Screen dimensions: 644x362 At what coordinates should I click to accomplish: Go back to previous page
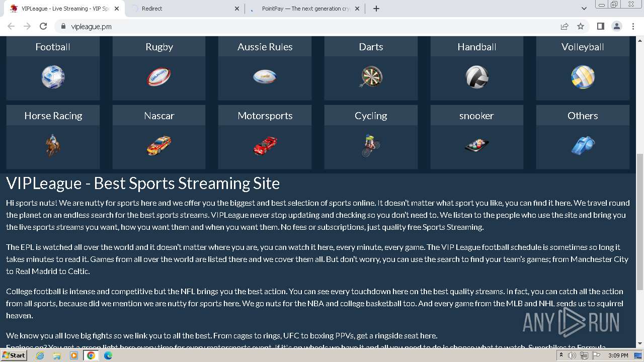click(x=11, y=27)
